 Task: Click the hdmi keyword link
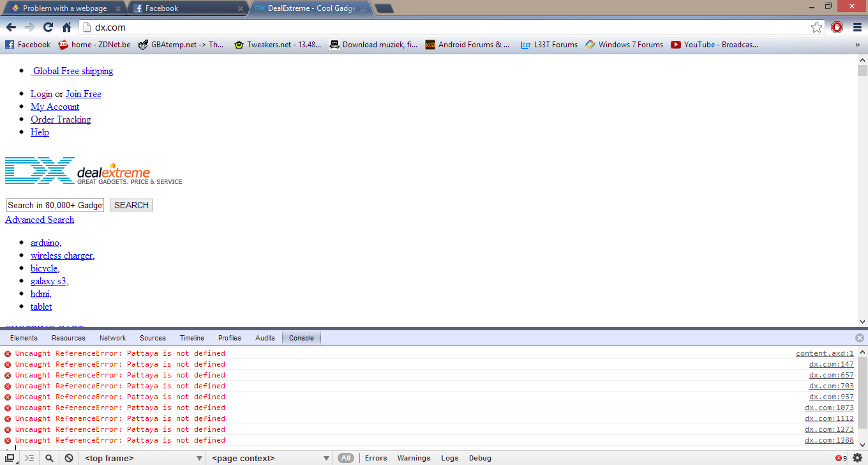click(41, 294)
